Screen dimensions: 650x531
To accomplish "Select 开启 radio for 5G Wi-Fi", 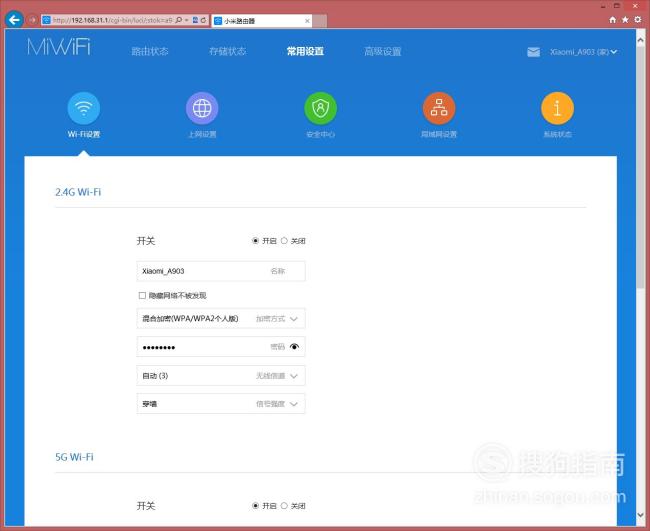I will pyautogui.click(x=256, y=506).
